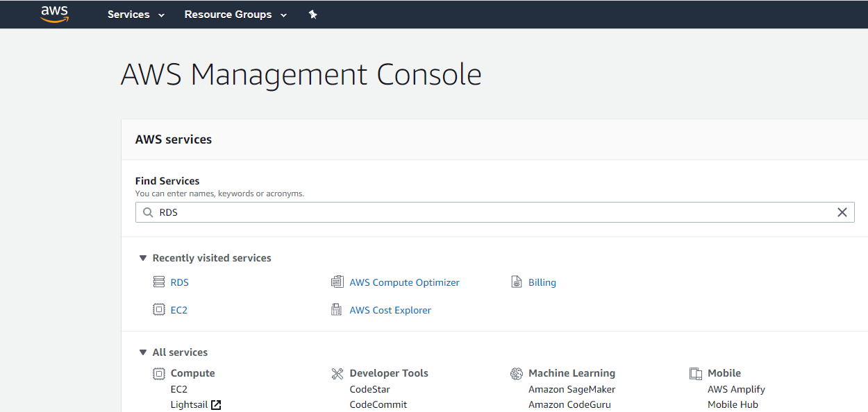Open the Billing service link
Screen dimensions: 868x412
[x=542, y=282]
